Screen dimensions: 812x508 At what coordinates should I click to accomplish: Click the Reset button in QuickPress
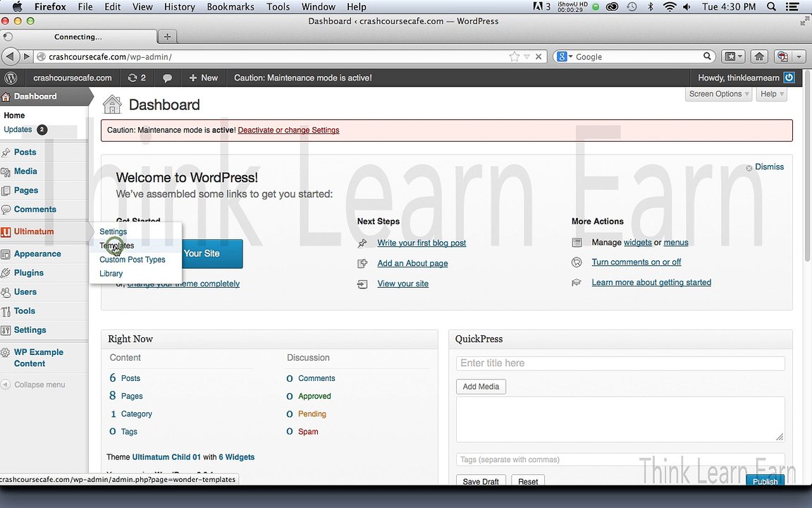tap(528, 481)
